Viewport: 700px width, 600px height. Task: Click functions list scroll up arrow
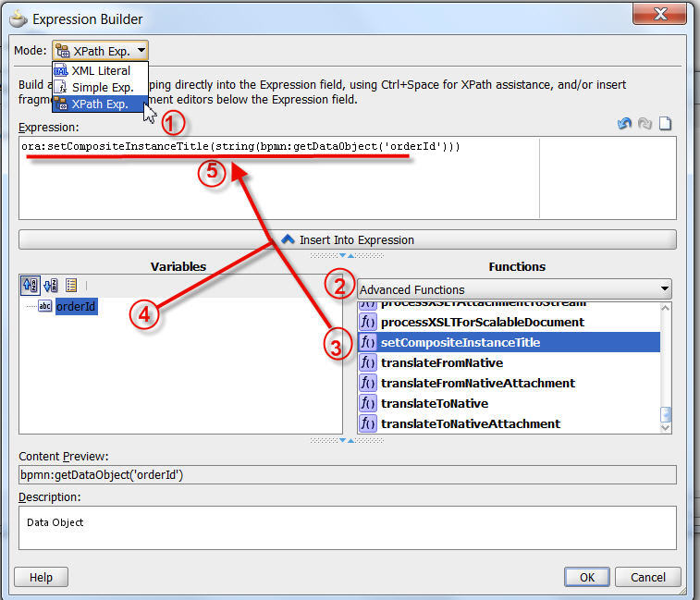click(666, 308)
